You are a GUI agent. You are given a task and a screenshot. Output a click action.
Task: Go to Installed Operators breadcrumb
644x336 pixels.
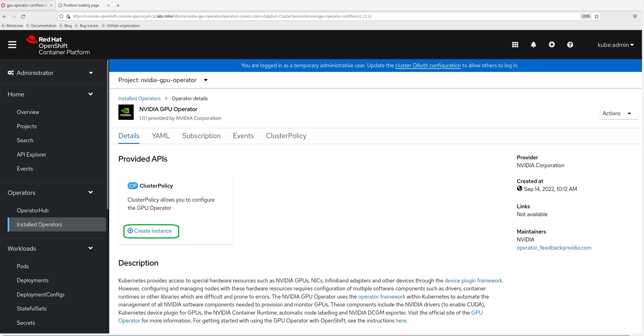139,99
